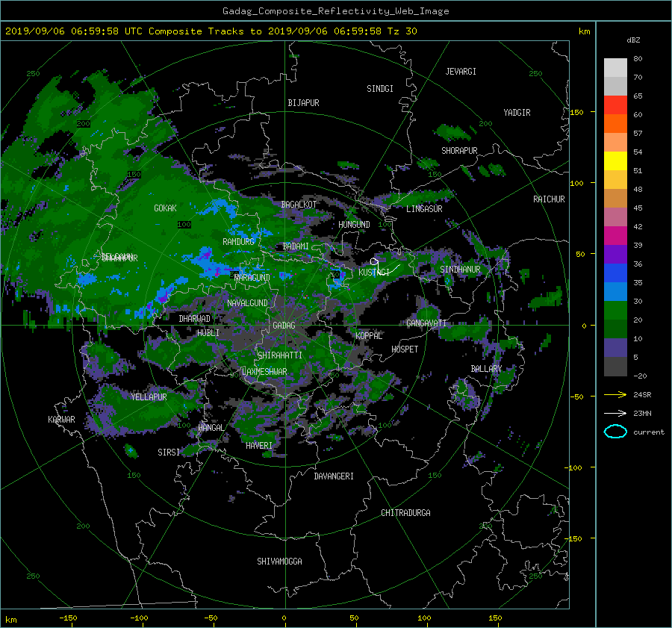
Task: Click the HAVERI city label
Action: [259, 446]
